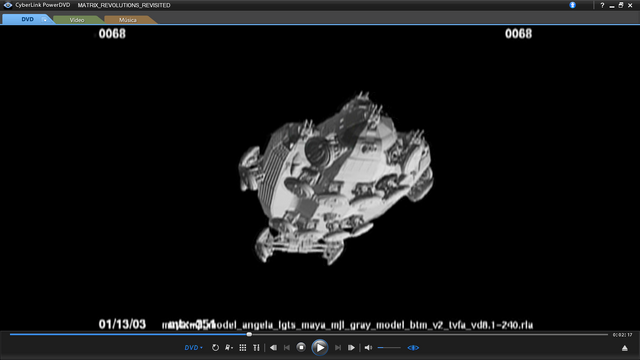Open Help via the question mark icon
This screenshot has height=360, width=640.
pyautogui.click(x=602, y=5)
